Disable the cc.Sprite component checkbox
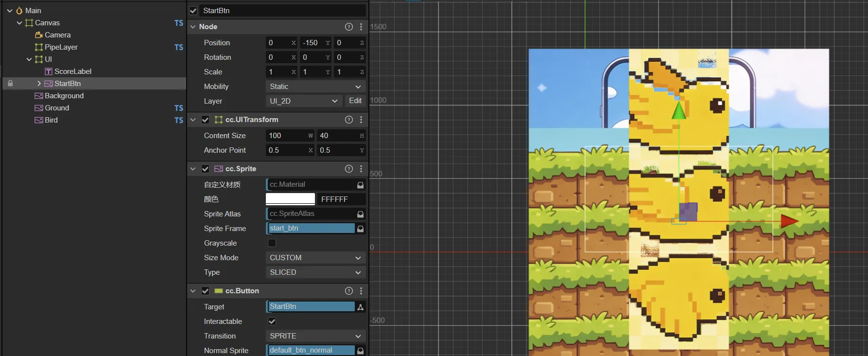868x356 pixels. (206, 169)
